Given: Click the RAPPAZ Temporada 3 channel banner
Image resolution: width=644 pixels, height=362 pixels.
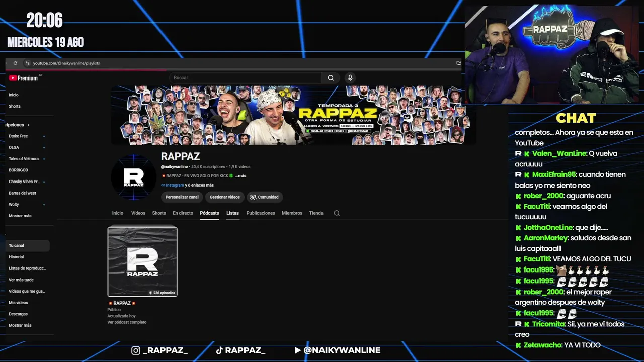Looking at the screenshot, I should [293, 115].
